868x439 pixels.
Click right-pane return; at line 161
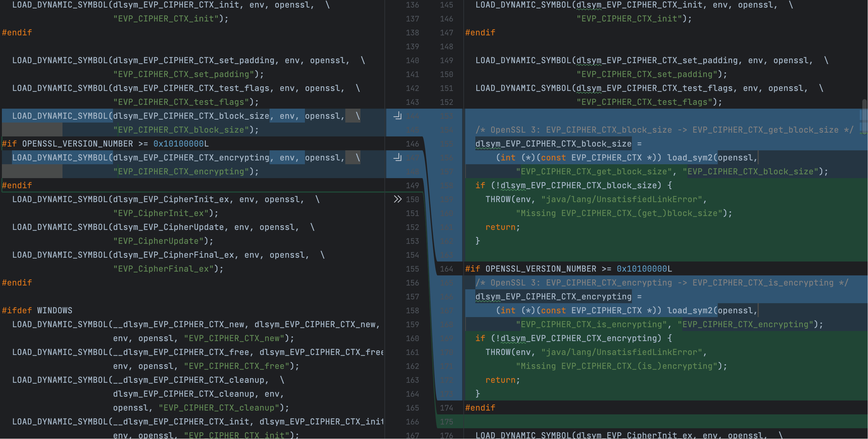pos(503,227)
